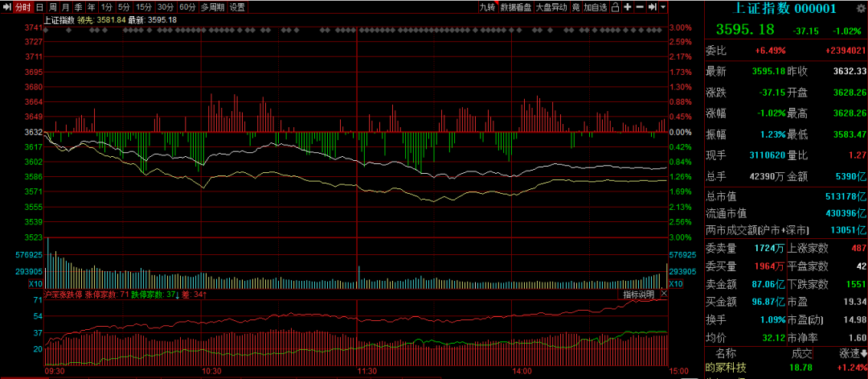Viewport: 868px width, 379px height.
Task: Click the 昨收 3632.33 value
Action: point(850,72)
